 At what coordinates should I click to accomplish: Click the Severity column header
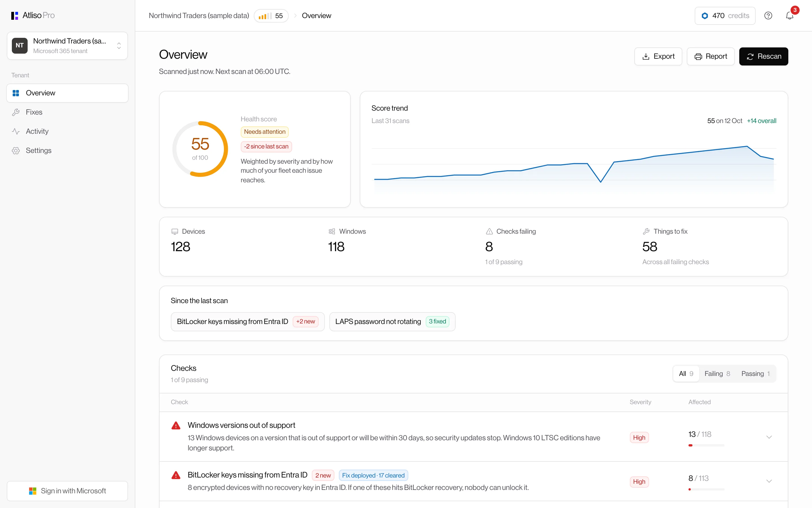coord(640,402)
